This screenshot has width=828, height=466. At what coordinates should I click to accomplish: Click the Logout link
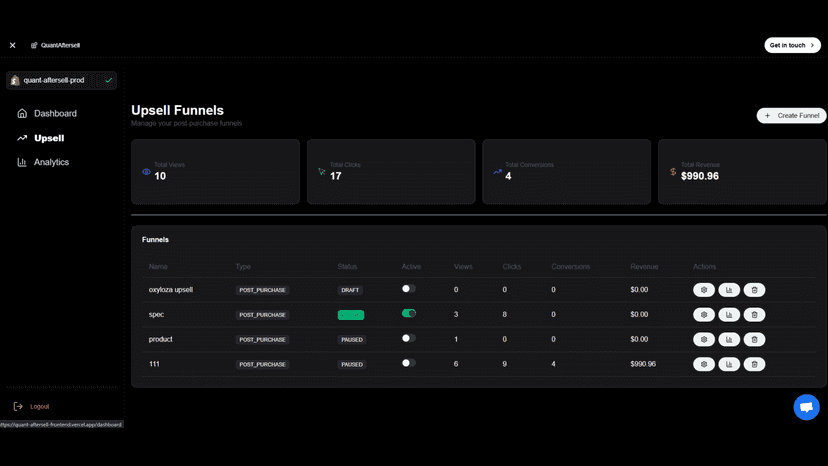click(40, 407)
